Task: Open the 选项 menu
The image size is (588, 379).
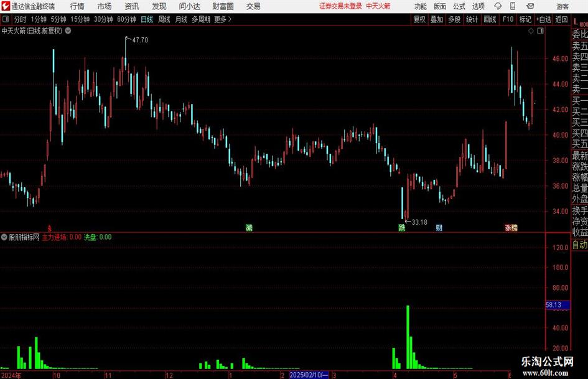Action: point(478,6)
